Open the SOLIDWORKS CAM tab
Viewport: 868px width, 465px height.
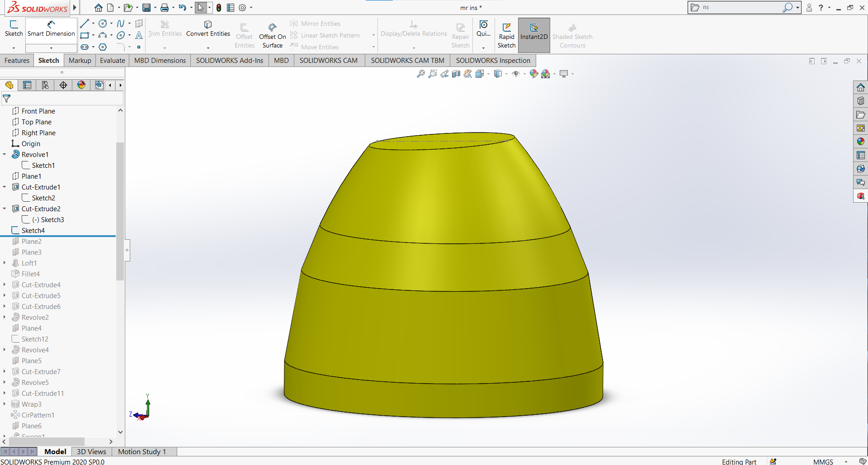point(328,60)
